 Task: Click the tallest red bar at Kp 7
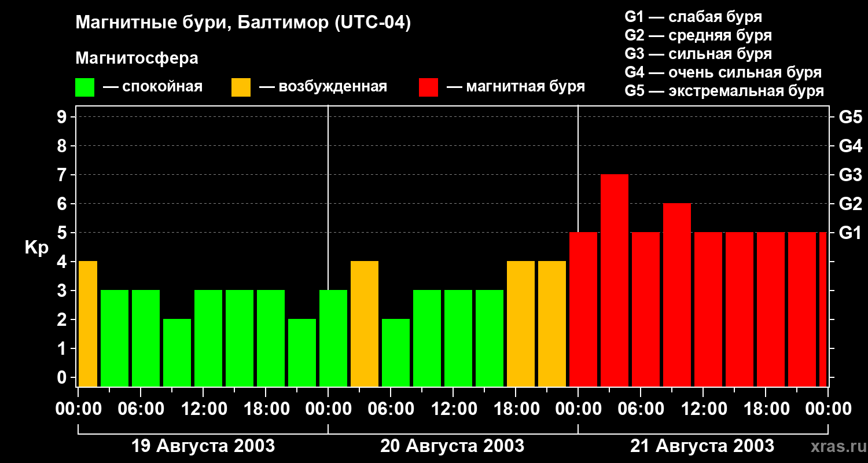615,280
